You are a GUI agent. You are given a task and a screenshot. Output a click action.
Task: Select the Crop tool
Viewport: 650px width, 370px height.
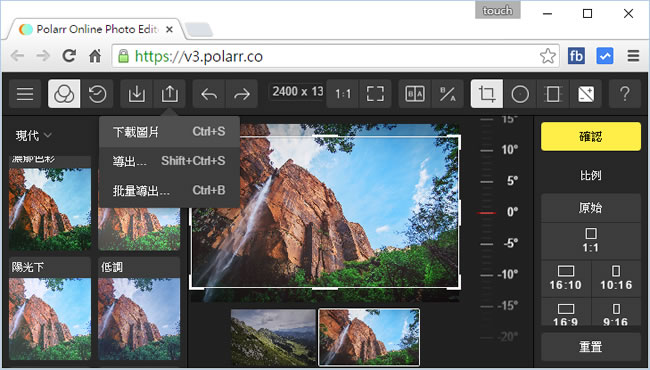click(x=487, y=94)
